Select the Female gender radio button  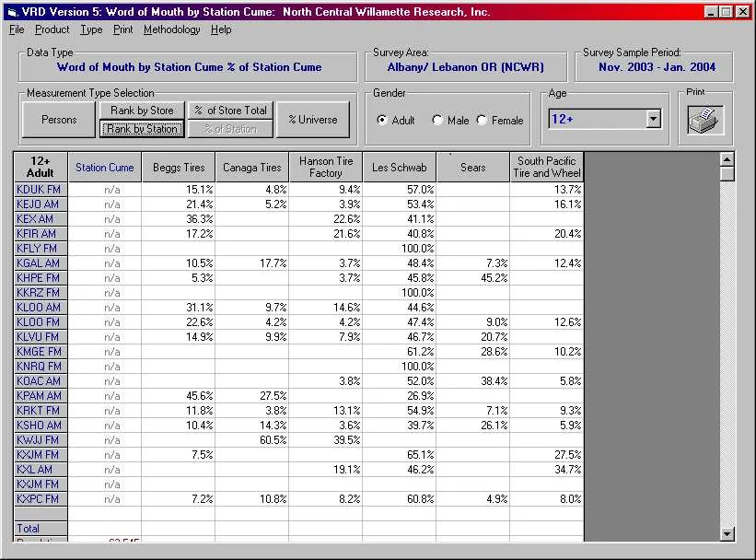pyautogui.click(x=482, y=120)
